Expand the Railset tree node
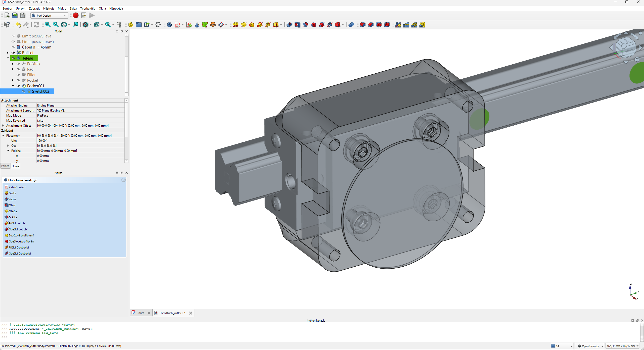The image size is (644, 350). click(8, 53)
